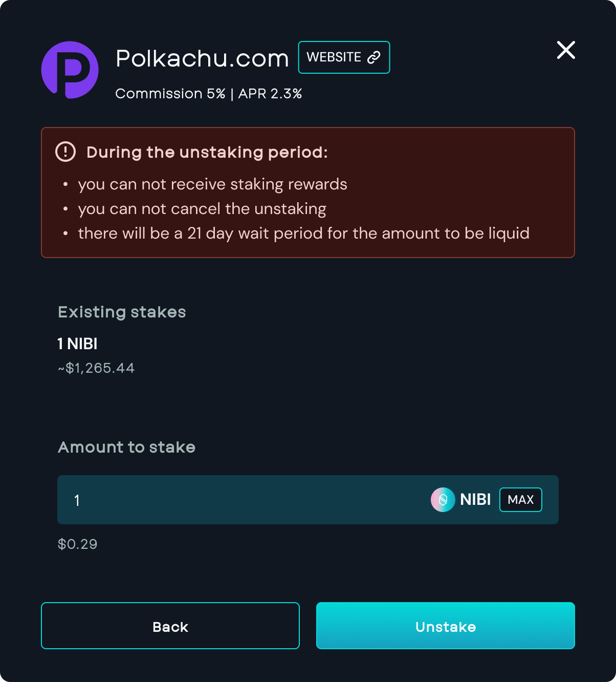Open the Polkachu.com validator website
The height and width of the screenshot is (682, 616).
click(344, 57)
